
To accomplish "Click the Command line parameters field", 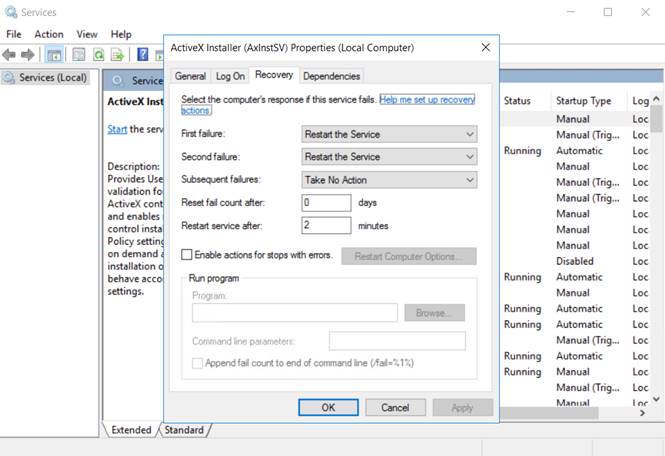I will pos(397,341).
